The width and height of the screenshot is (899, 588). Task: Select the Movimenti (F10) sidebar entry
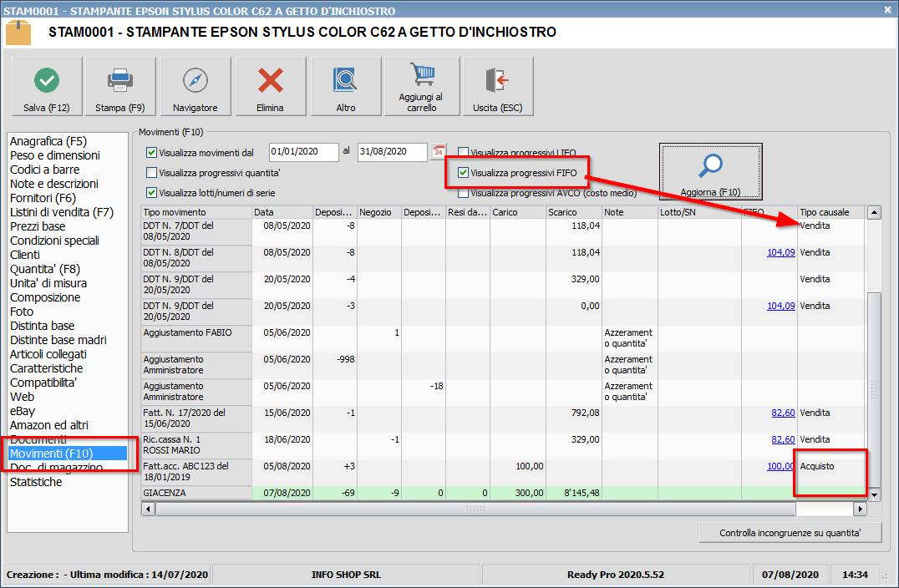68,454
